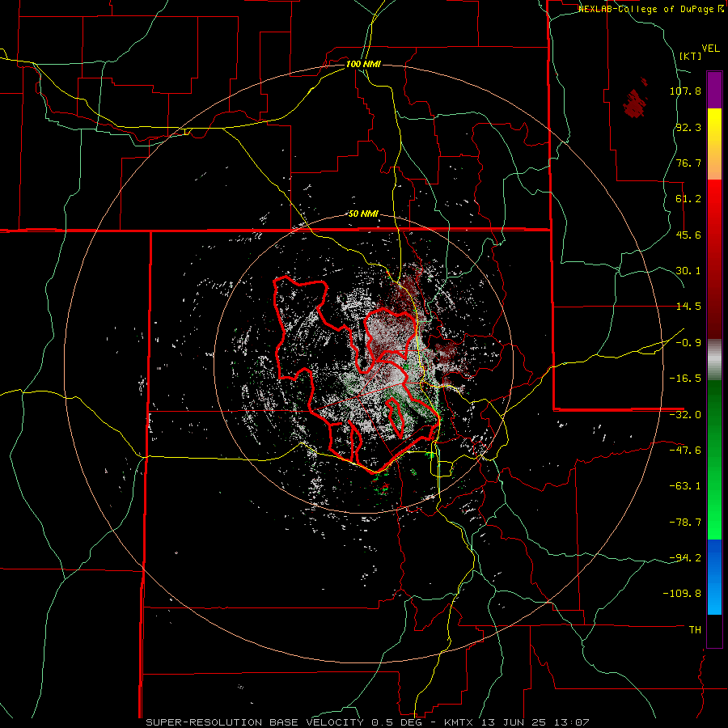Click the Super-Resolution Base Velocity caption
Viewport: 728px width, 728px height.
[x=367, y=722]
